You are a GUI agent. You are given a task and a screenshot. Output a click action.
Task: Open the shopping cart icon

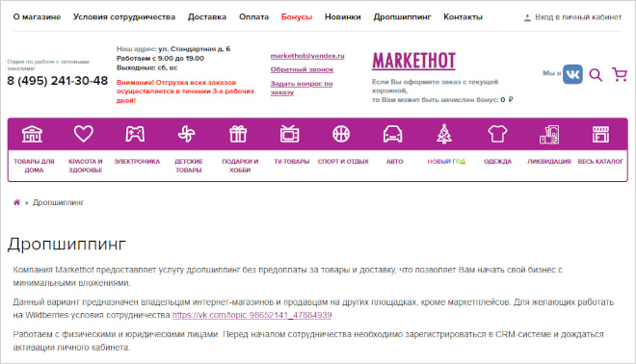pyautogui.click(x=620, y=74)
